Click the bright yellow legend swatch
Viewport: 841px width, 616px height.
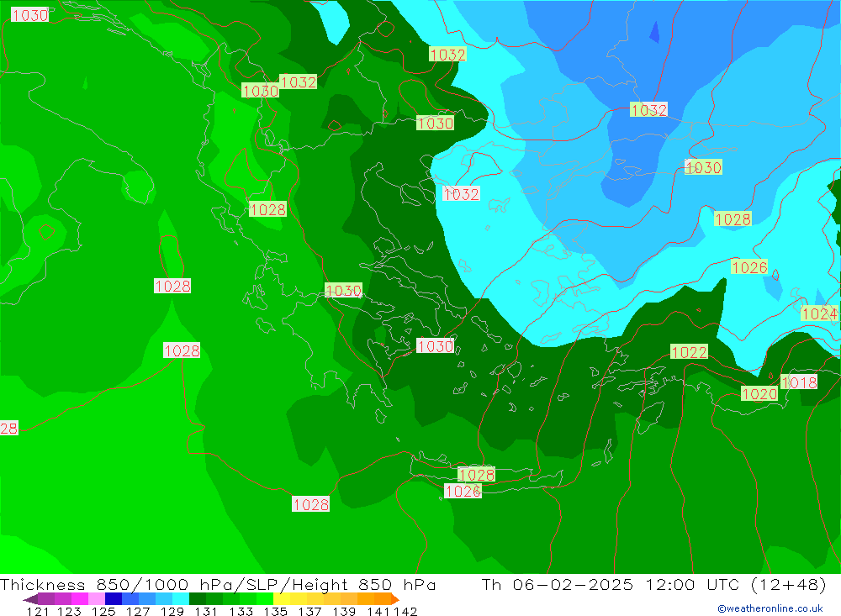tap(282, 599)
